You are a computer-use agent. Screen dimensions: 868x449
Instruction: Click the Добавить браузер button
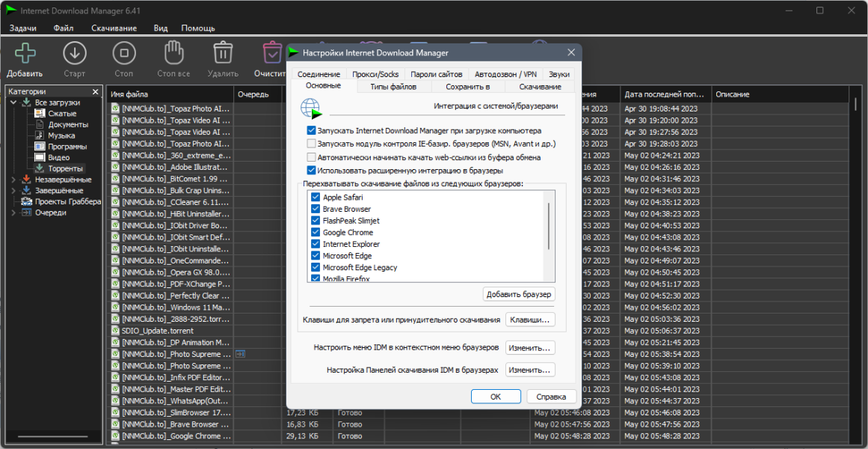click(519, 294)
